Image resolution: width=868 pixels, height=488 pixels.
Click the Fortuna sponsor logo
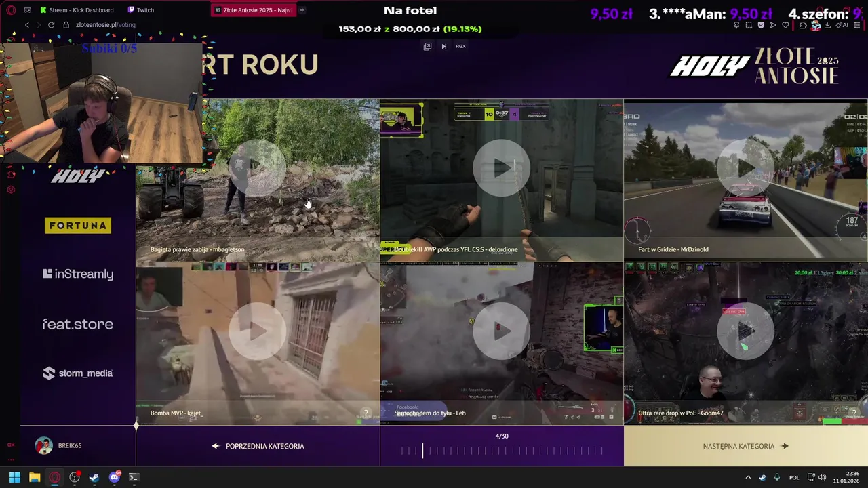click(78, 225)
